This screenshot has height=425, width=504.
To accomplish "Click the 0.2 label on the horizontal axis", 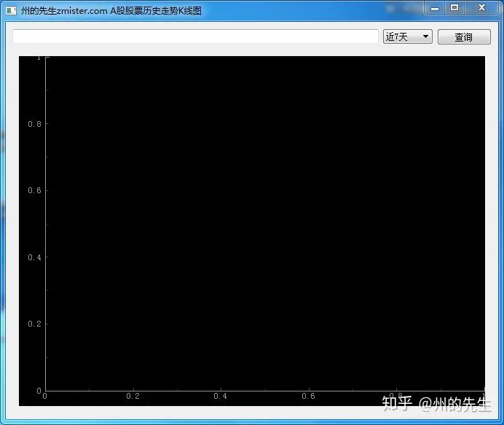I will point(133,396).
